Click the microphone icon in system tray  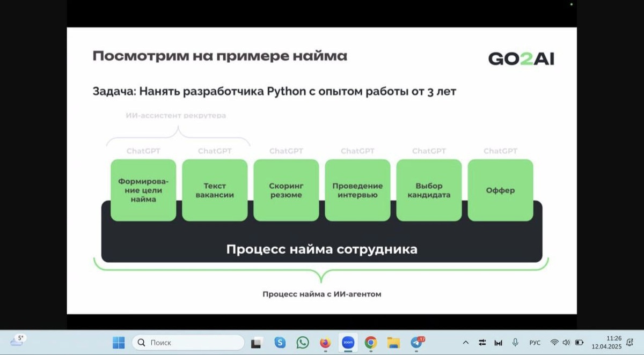click(x=515, y=342)
